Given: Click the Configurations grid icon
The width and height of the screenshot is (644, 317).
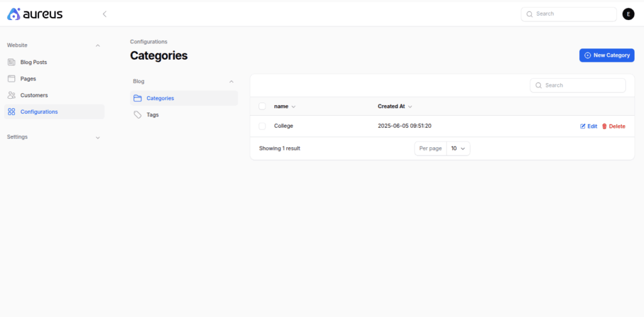Looking at the screenshot, I should click(11, 112).
